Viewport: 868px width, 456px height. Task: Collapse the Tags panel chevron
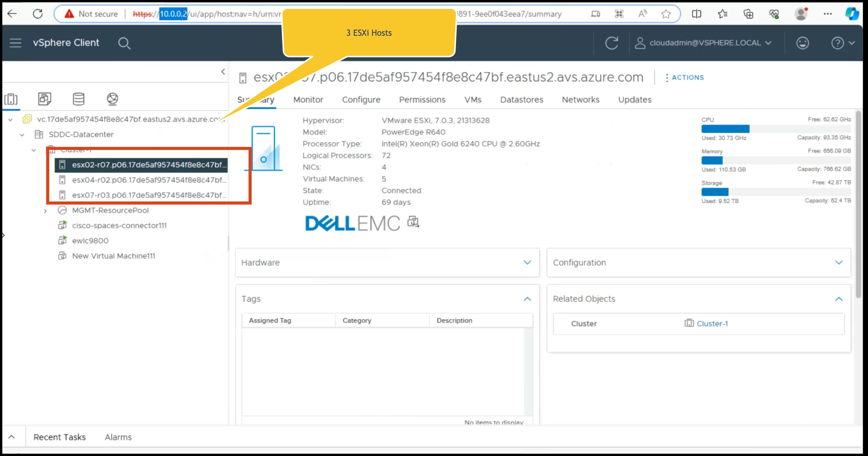[527, 299]
